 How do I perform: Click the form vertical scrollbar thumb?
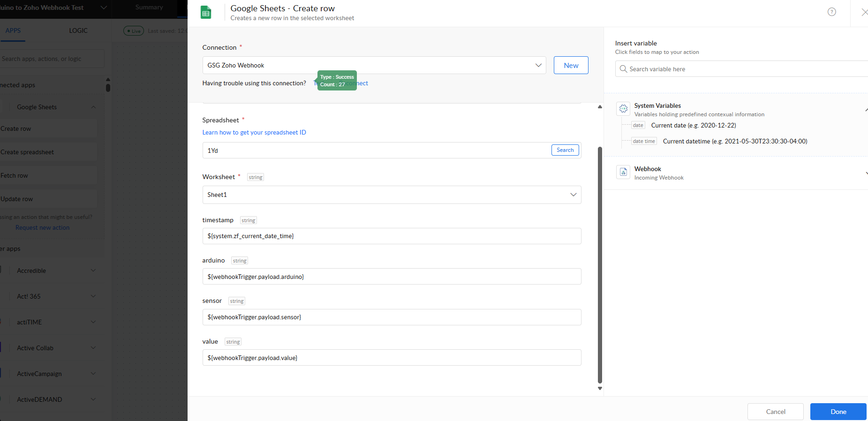(x=600, y=265)
